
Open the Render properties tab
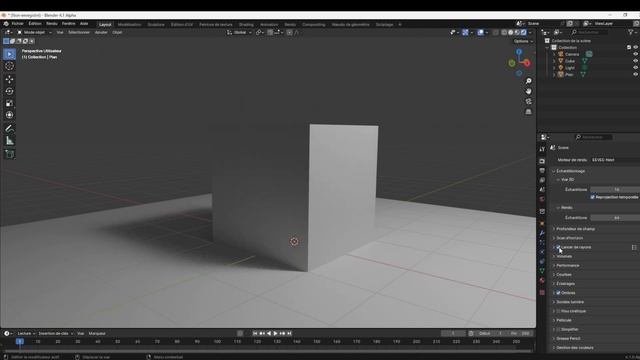[542, 161]
